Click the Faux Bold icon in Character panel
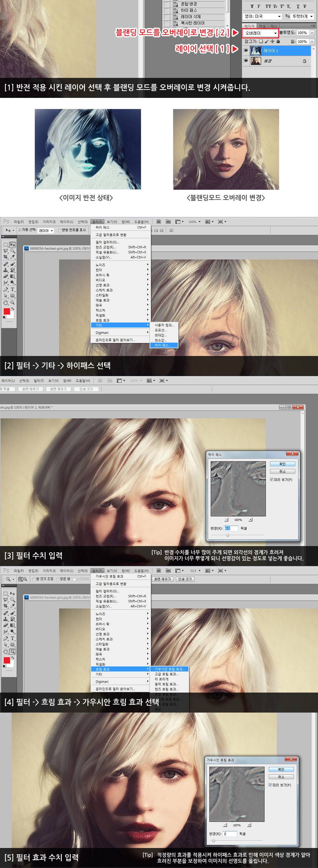318x868 pixels. [x=252, y=6]
